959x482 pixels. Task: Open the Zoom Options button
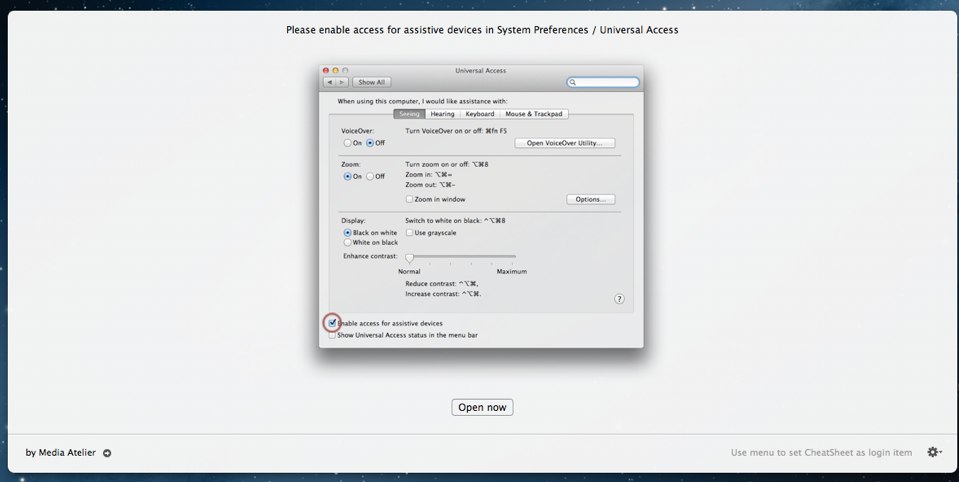590,200
